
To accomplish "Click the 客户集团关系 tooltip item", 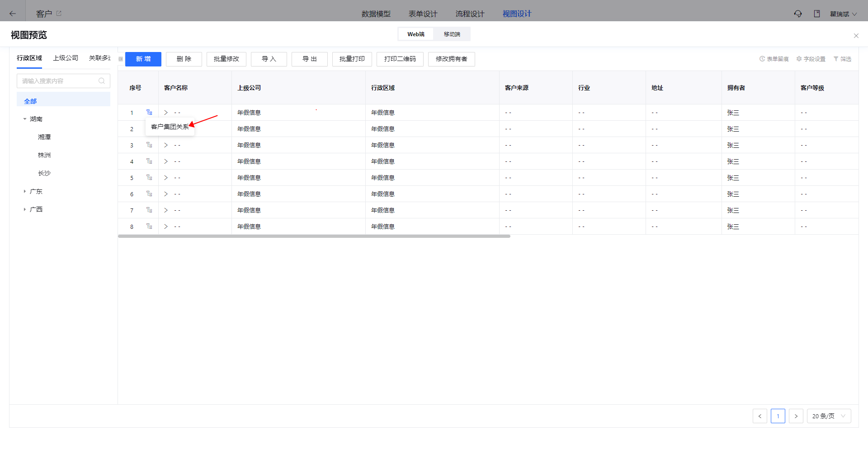I will pyautogui.click(x=170, y=127).
